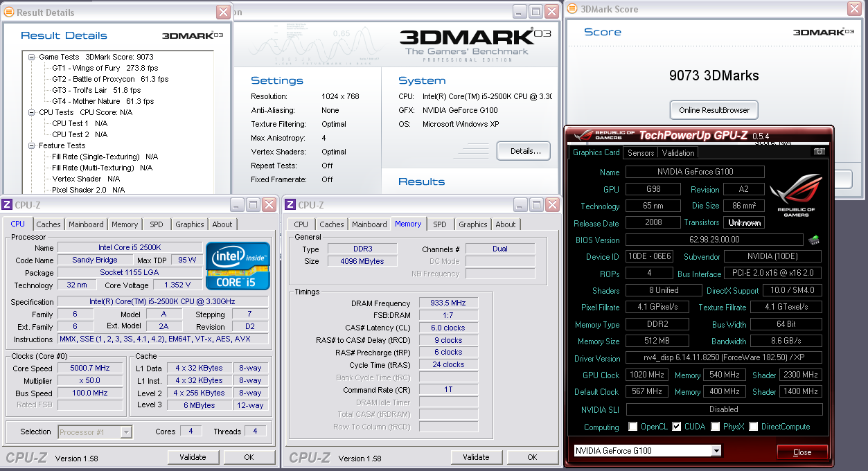Open Graphics tab in CPU-Z Memory window
The width and height of the screenshot is (868, 471).
(x=473, y=224)
